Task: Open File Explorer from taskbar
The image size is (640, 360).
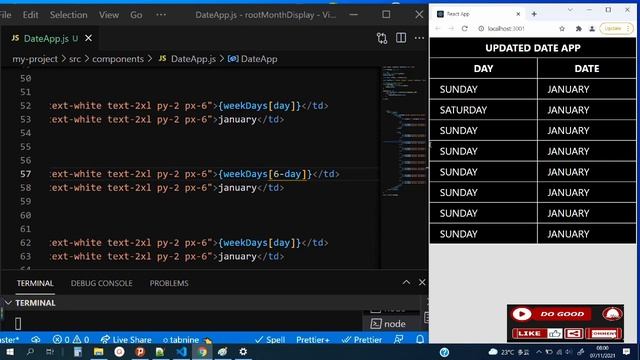Action: [x=98, y=352]
